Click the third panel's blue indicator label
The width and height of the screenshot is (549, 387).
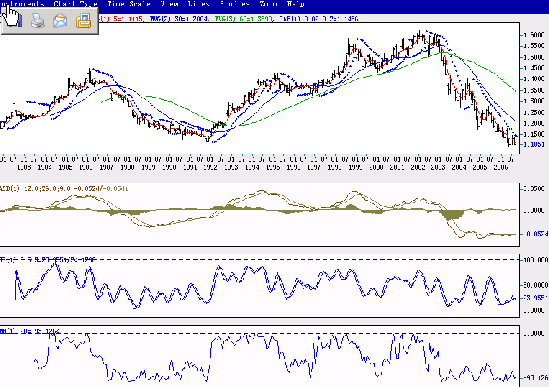(48, 260)
